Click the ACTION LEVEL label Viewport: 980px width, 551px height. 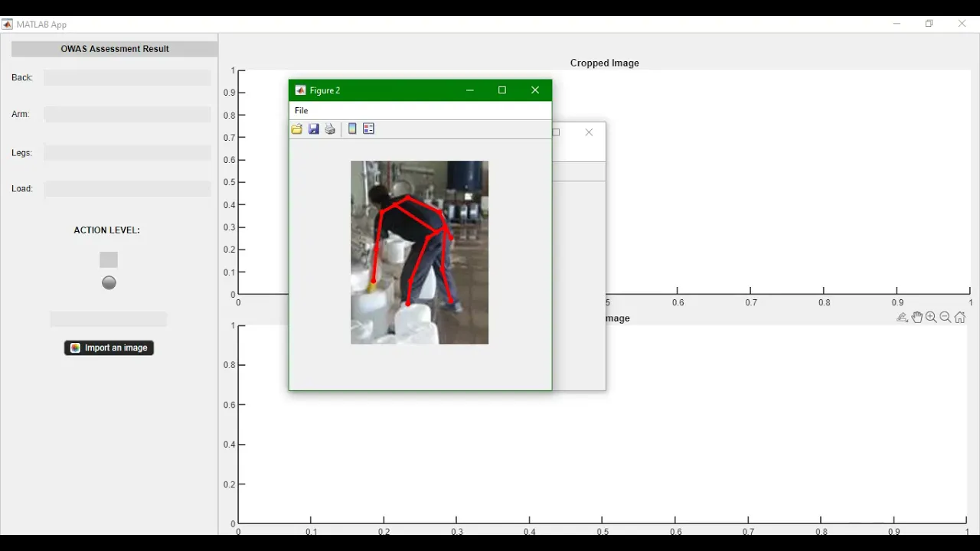click(107, 230)
